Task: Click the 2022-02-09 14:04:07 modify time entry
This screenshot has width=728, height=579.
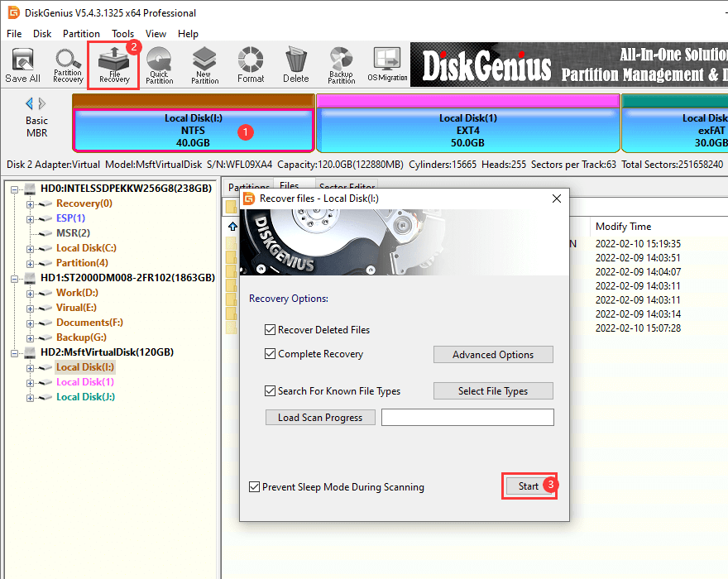Action: 638,271
